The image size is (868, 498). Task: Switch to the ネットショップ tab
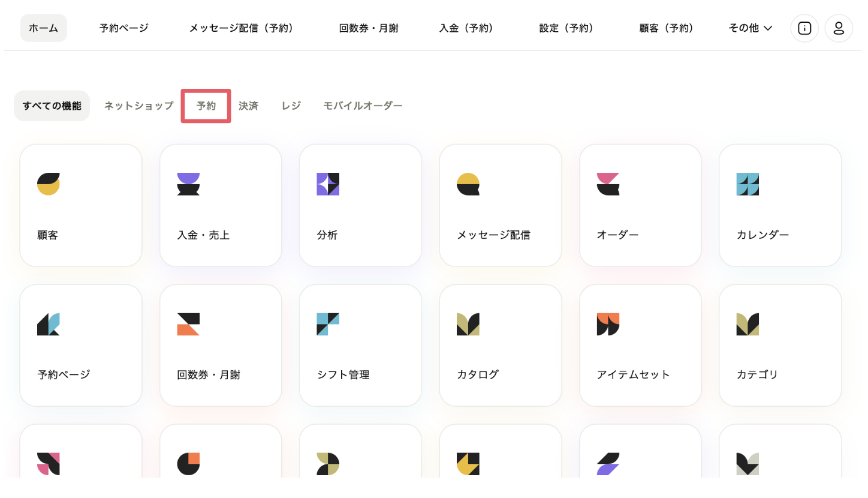138,106
